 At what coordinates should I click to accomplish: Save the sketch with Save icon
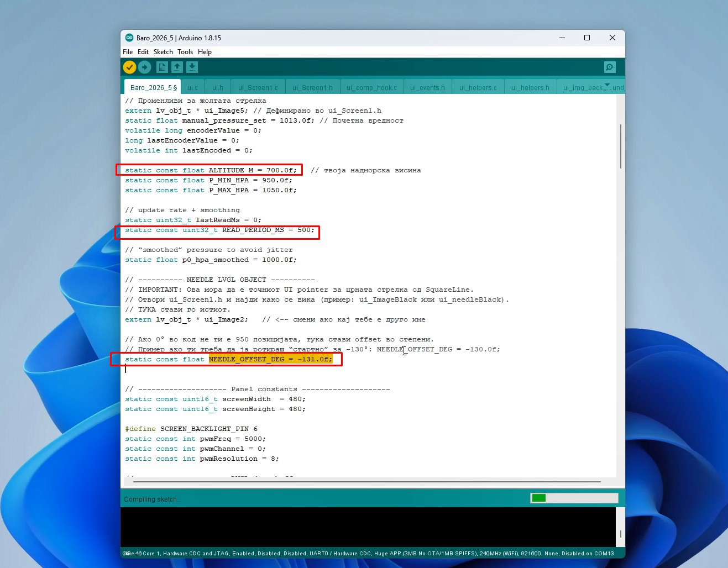pyautogui.click(x=192, y=67)
